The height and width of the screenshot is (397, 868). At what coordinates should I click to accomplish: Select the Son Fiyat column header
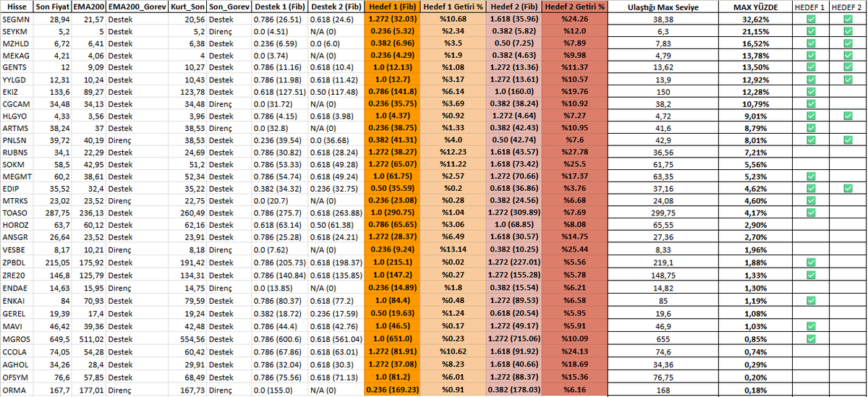tap(54, 7)
